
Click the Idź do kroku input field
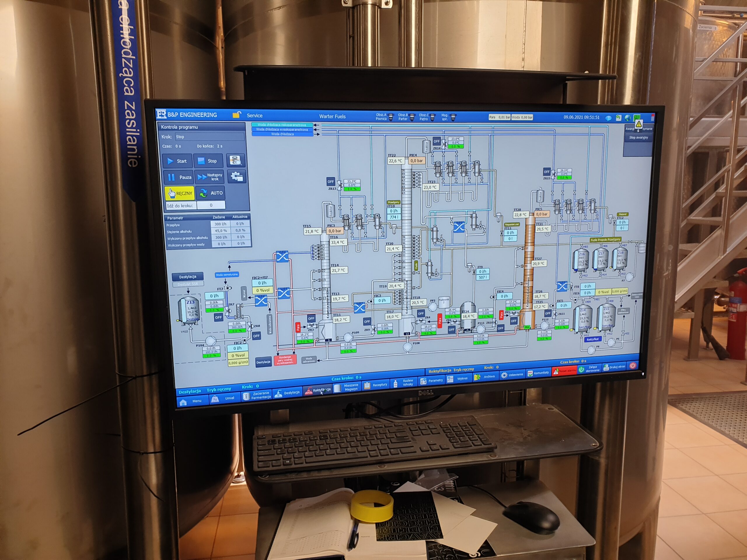211,205
